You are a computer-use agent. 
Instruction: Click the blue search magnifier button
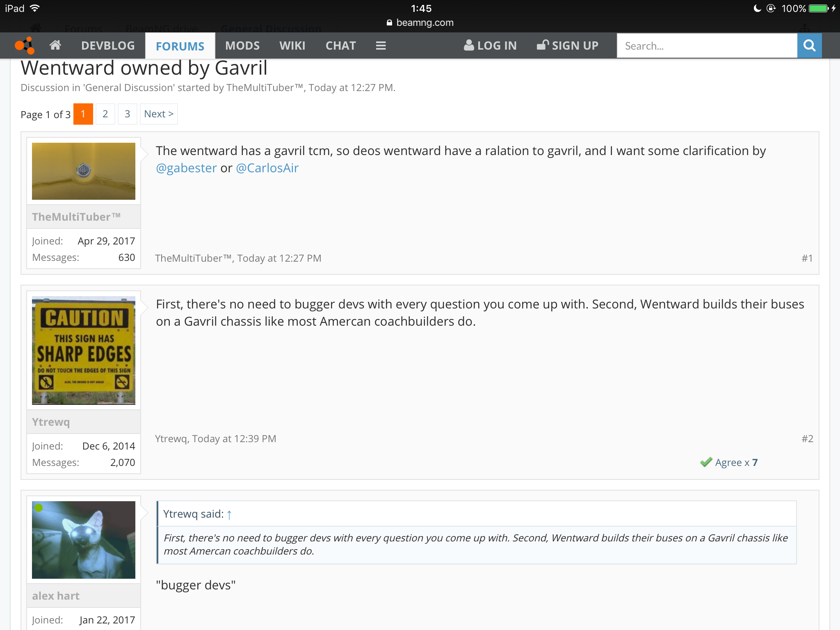click(x=809, y=46)
